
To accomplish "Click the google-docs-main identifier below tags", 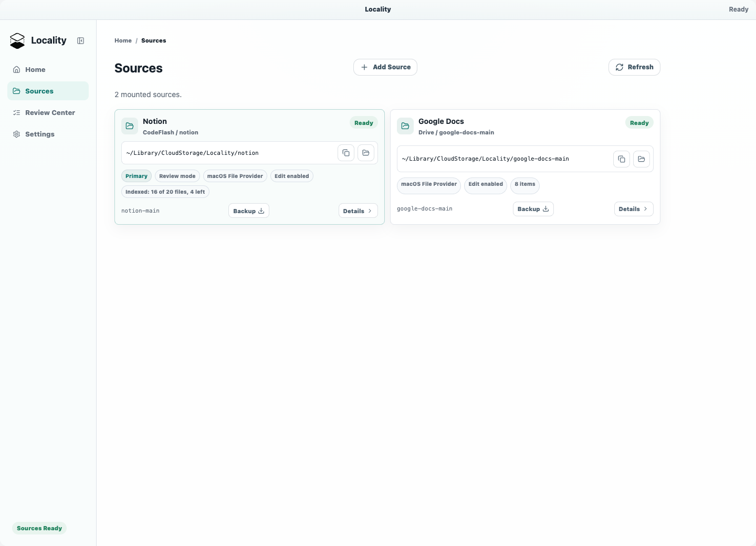I will (x=425, y=208).
